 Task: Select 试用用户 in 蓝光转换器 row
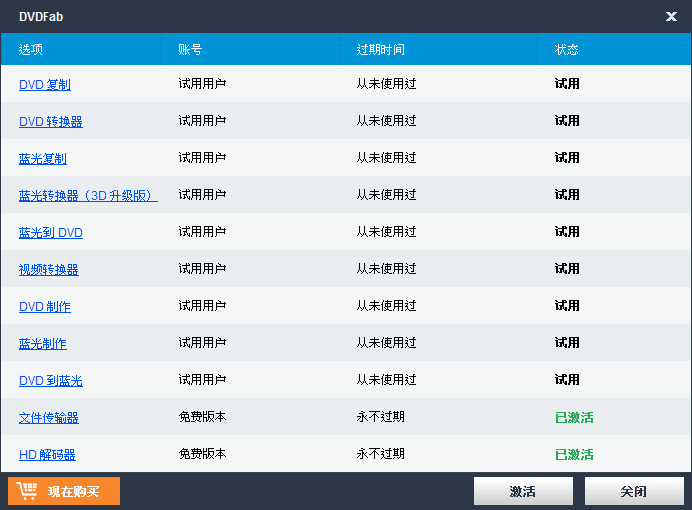pos(202,195)
